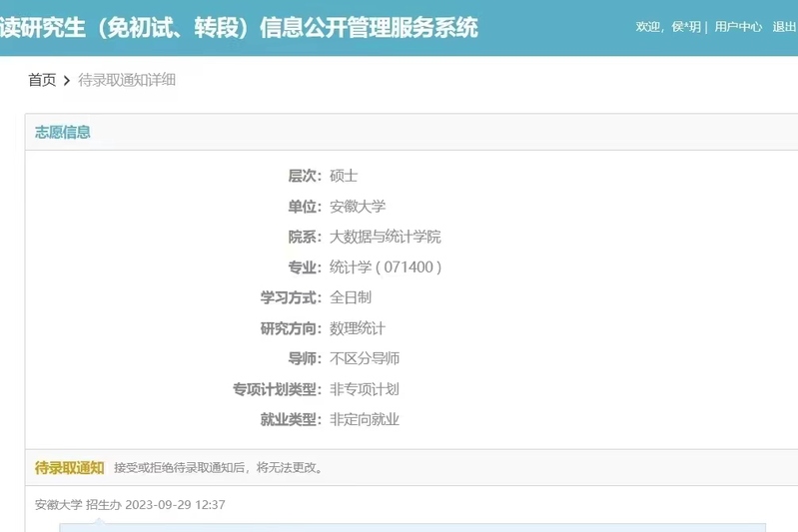Click the 学习方式 value 全日制
The width and height of the screenshot is (798, 532).
[x=351, y=297]
